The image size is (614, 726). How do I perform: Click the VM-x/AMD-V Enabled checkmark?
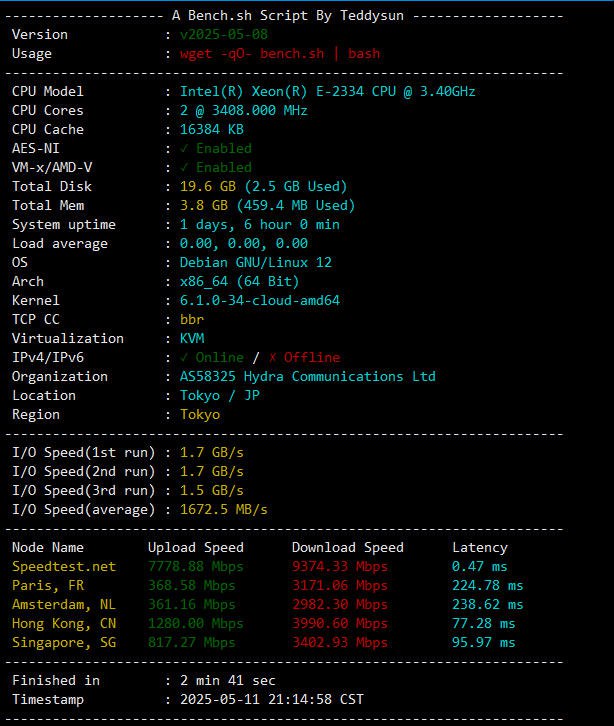[x=184, y=167]
